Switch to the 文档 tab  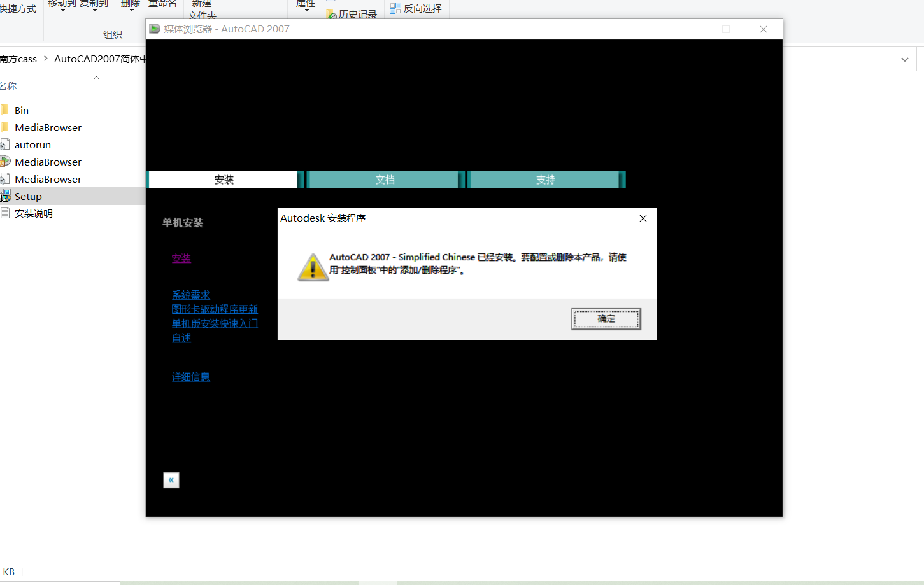click(385, 180)
